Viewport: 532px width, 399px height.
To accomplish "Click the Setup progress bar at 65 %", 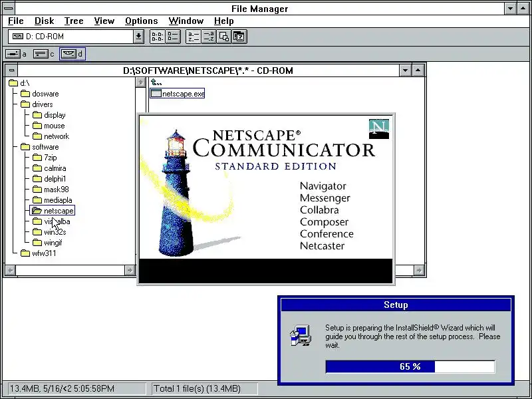I will point(410,367).
